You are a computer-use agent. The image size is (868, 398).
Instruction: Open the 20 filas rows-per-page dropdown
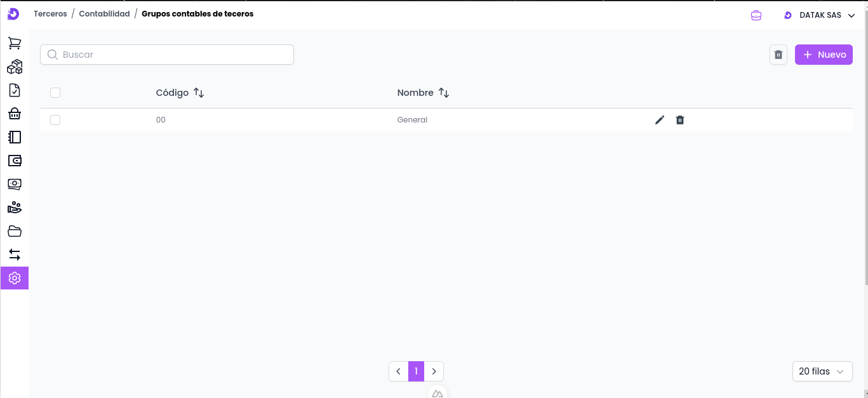click(822, 371)
